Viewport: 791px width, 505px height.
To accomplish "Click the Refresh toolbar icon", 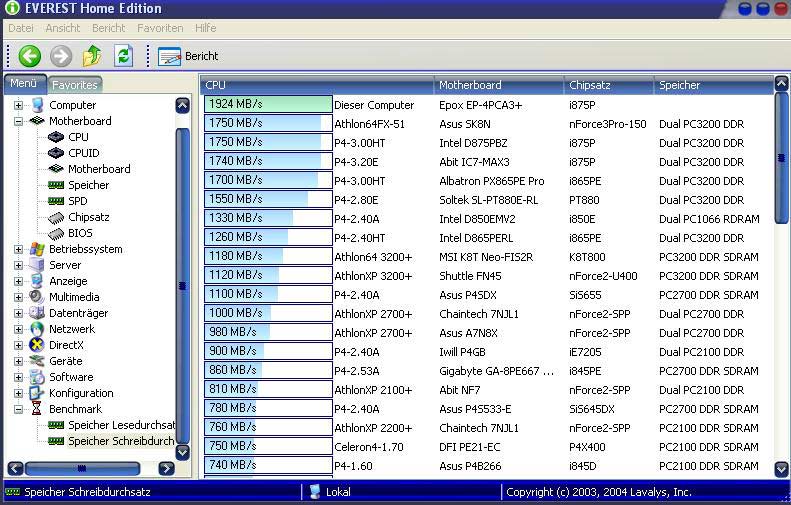I will pos(124,55).
